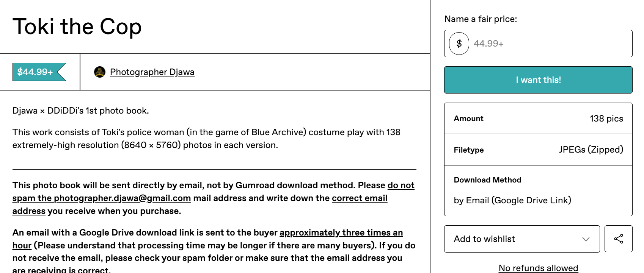Open Photographer Djawa profile link
644x273 pixels.
pos(152,72)
